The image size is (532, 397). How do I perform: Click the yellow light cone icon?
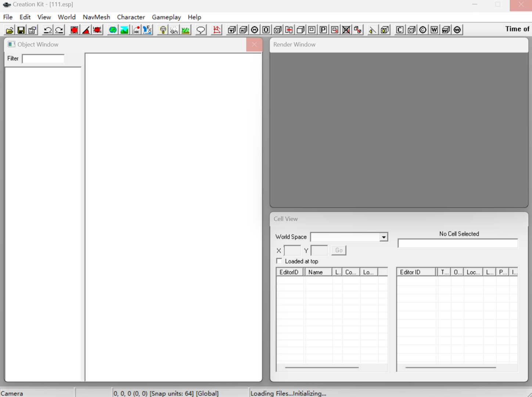[372, 30]
